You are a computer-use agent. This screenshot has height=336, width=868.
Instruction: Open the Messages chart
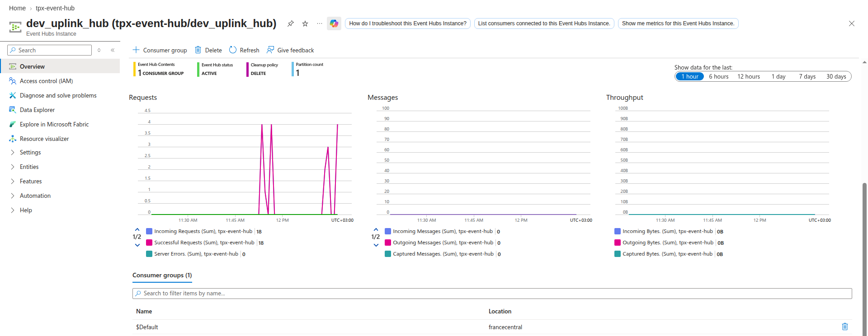483,163
